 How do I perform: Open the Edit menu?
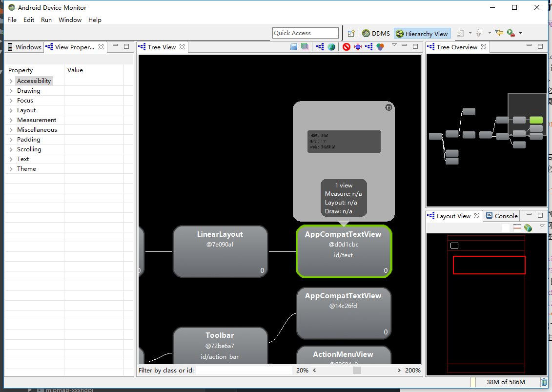(x=29, y=20)
